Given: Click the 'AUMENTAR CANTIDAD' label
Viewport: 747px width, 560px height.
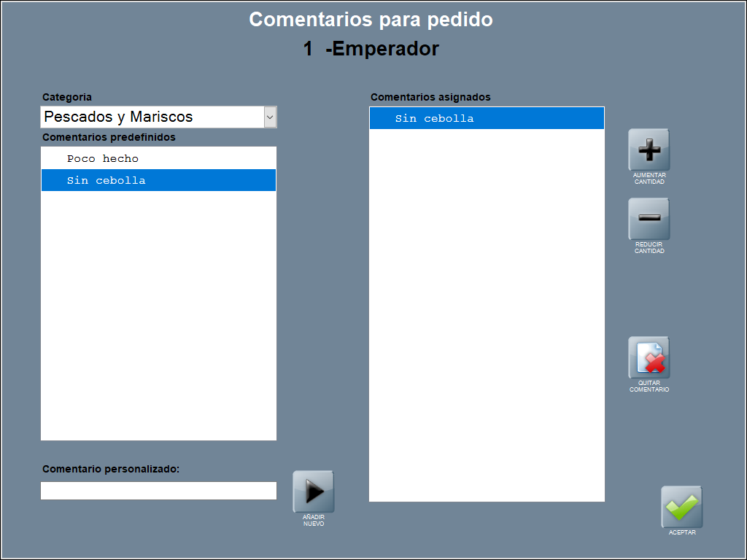Looking at the screenshot, I should tap(649, 179).
